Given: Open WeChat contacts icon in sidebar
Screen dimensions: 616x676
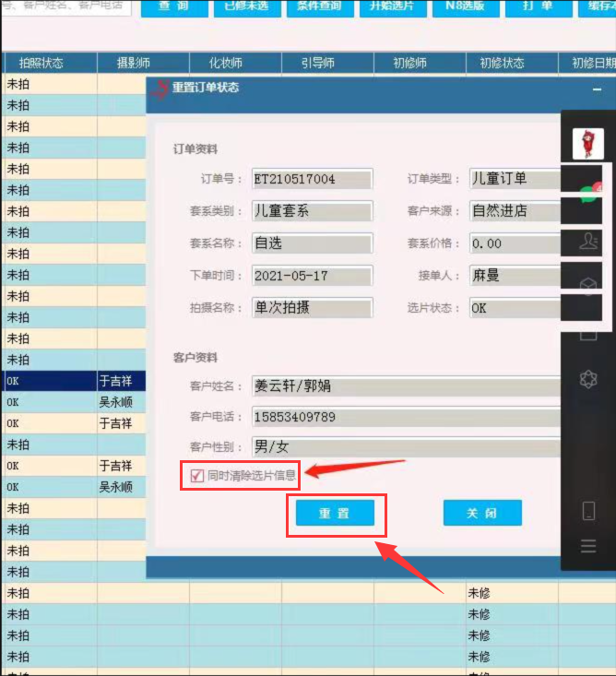Looking at the screenshot, I should click(588, 242).
